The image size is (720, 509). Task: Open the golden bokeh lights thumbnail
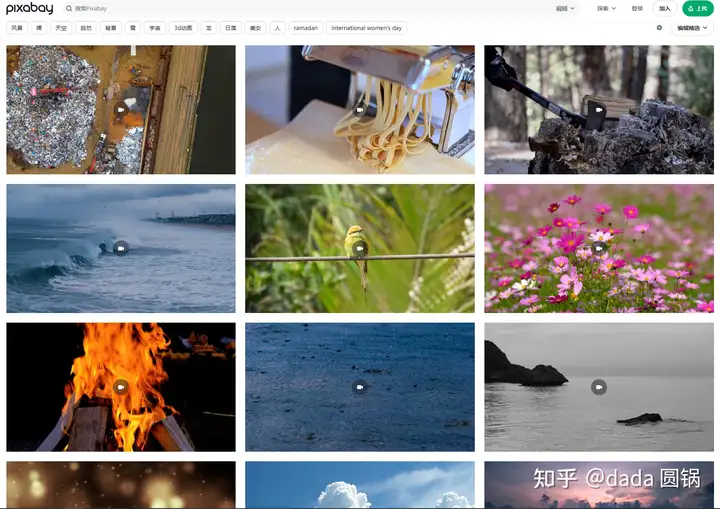click(121, 485)
